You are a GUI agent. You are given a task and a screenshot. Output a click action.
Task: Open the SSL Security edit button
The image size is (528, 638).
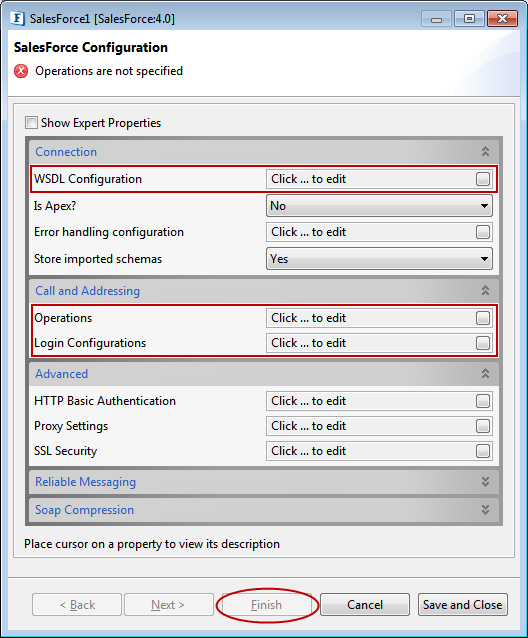tap(482, 451)
